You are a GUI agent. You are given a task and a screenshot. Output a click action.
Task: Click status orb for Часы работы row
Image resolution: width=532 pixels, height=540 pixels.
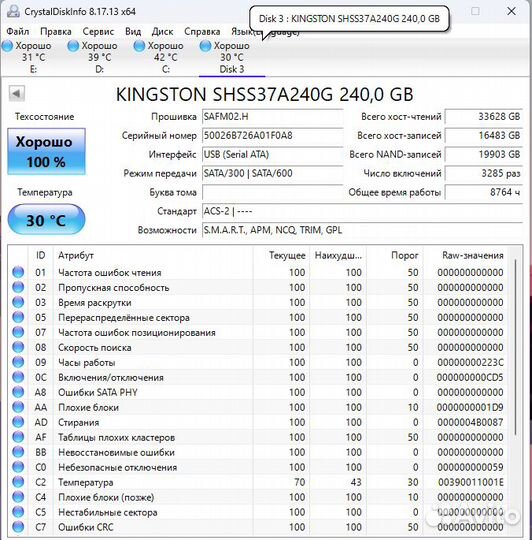point(18,362)
